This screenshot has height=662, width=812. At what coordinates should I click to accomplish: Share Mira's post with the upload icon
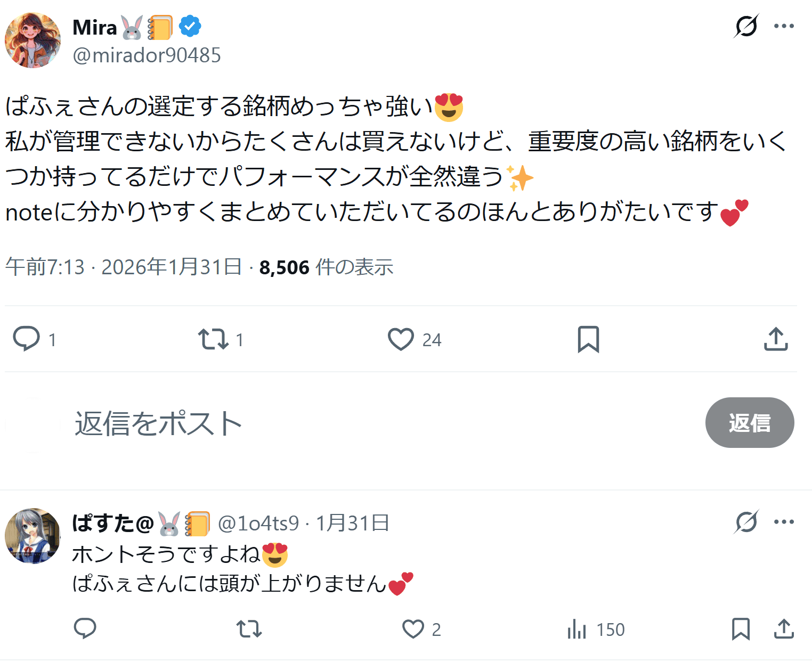coord(776,339)
